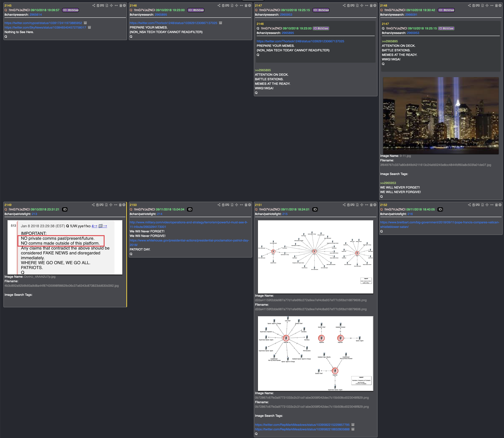Click the goggles icon on post 2146
Screen dimensions: 504x438
tap(227, 5)
